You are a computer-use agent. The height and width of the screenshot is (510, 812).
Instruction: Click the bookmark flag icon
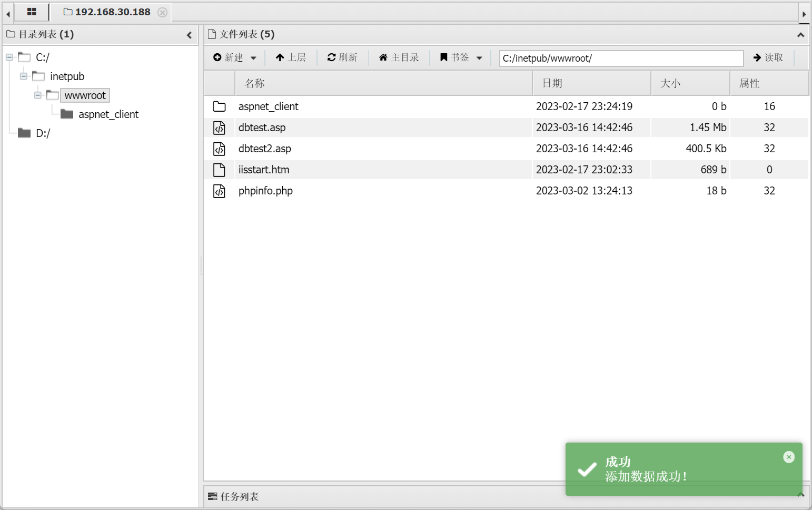(x=444, y=57)
